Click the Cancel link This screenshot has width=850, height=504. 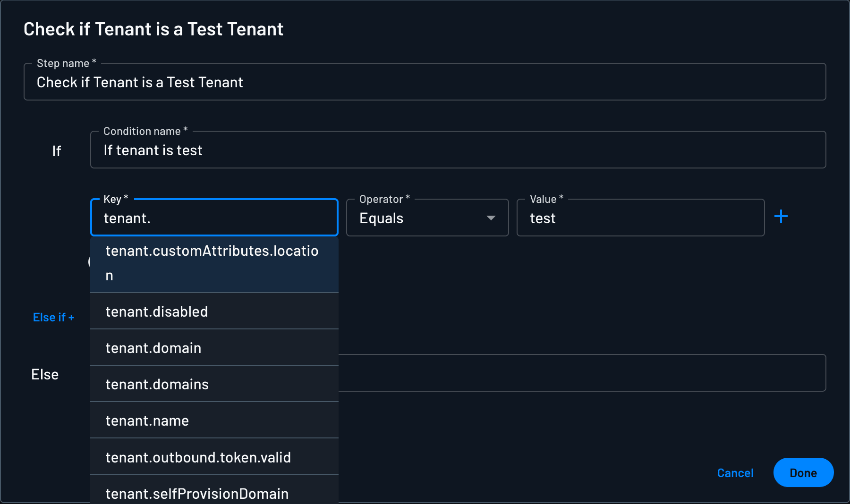click(x=735, y=473)
